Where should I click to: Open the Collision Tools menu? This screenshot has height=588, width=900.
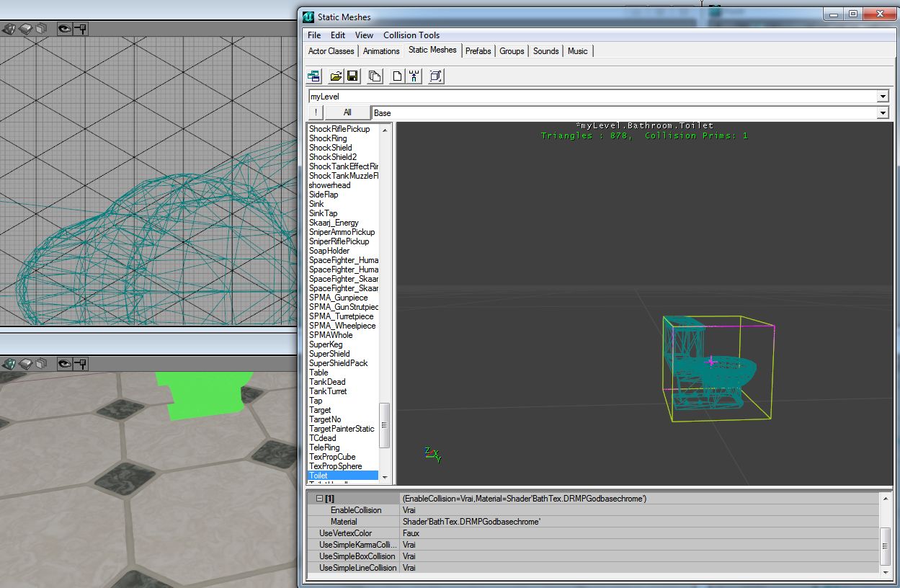[x=411, y=35]
